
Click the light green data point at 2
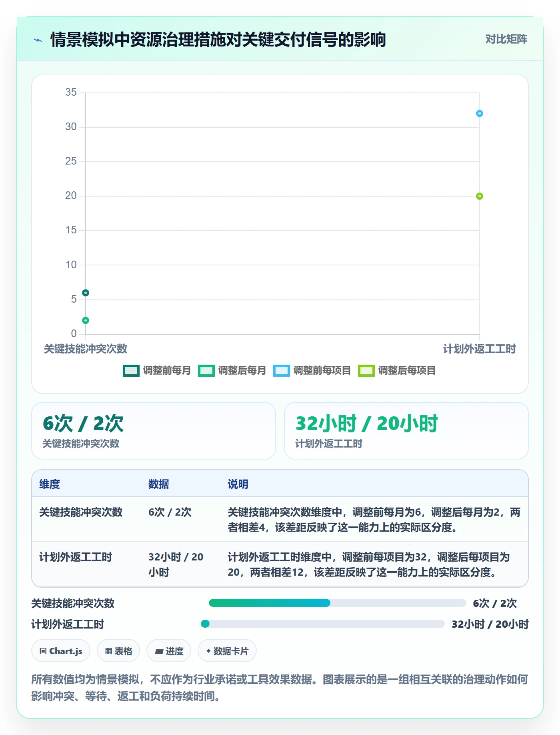(x=86, y=320)
